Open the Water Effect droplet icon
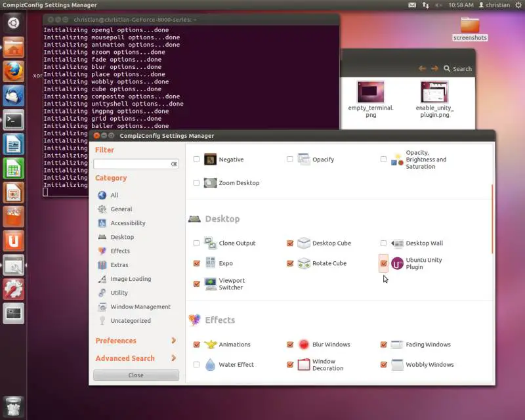525x420 pixels. click(210, 364)
